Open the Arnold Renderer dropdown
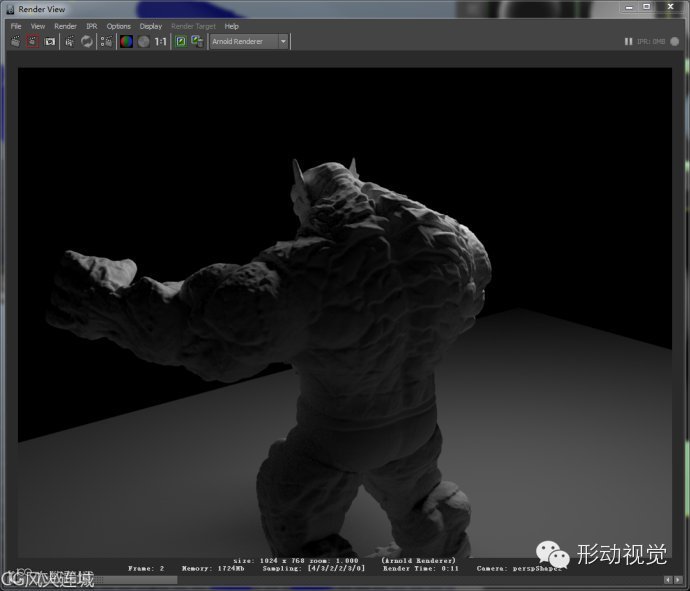 [249, 41]
